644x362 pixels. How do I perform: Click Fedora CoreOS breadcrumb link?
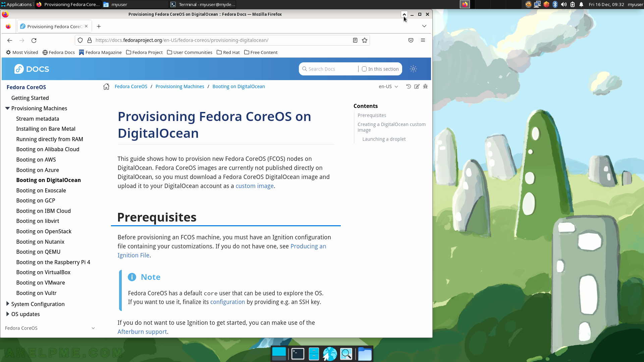point(131,86)
